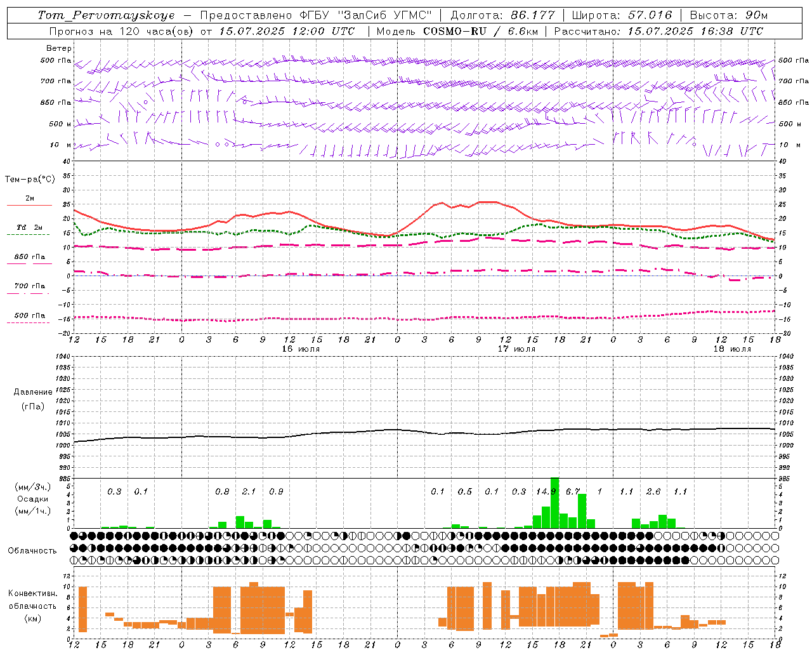
Task: Click the 0.5 precipitation total
Action: click(x=465, y=492)
